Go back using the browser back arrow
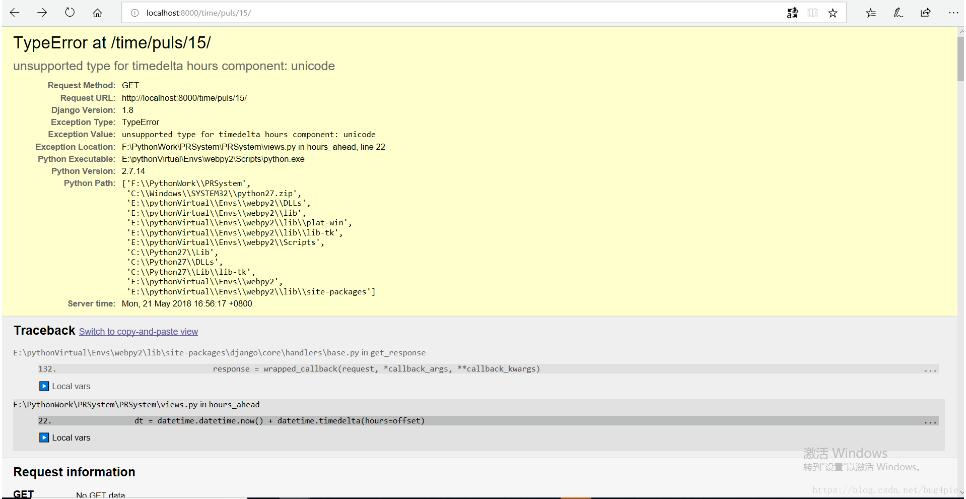Screen dimensions: 966x499 tap(14, 12)
